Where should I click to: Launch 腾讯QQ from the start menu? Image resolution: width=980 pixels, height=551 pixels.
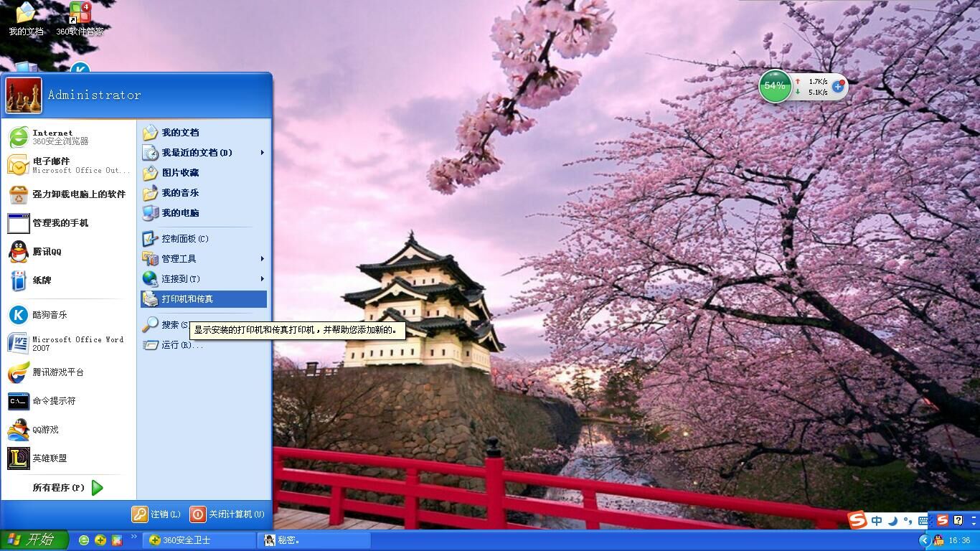point(69,252)
